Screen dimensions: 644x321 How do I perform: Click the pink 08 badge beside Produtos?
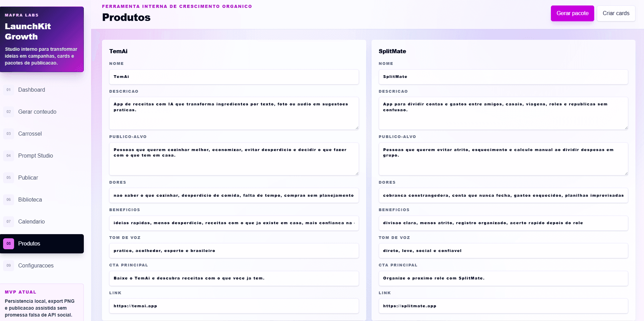9,244
